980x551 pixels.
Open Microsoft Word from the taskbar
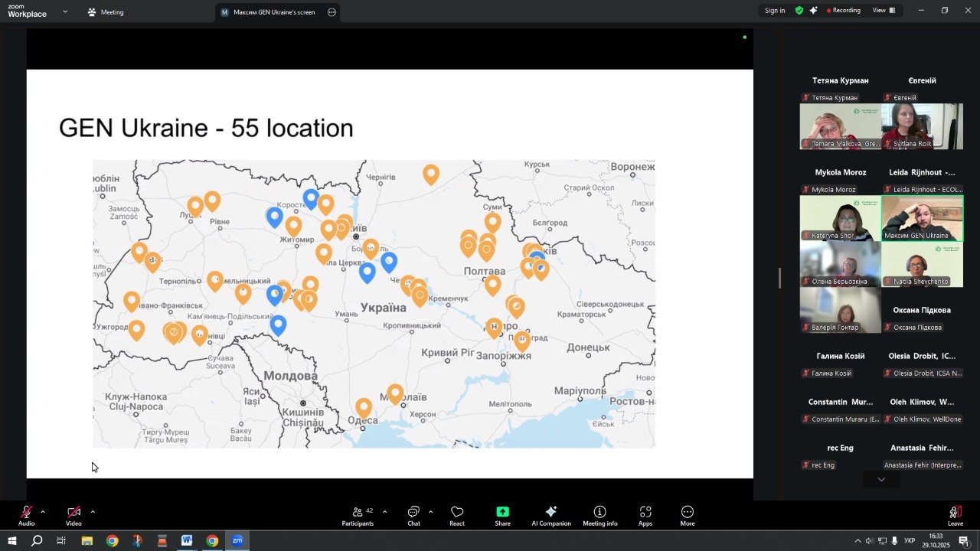187,541
